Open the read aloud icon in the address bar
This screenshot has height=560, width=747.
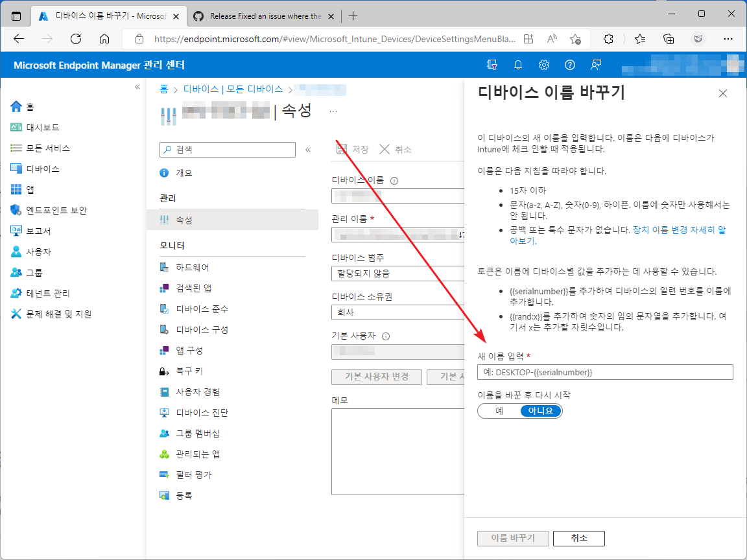[552, 39]
